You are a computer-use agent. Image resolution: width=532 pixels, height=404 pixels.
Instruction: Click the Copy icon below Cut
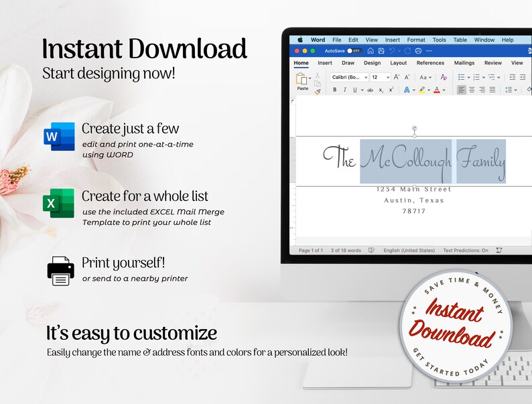(x=317, y=84)
